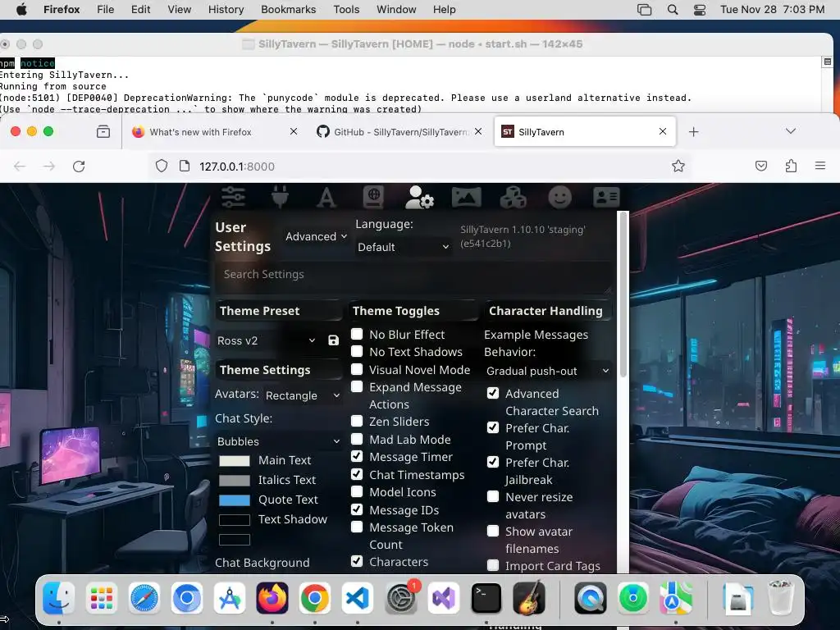Click settings panel vertical scrollbar
The height and width of the screenshot is (630, 840).
coord(623,294)
